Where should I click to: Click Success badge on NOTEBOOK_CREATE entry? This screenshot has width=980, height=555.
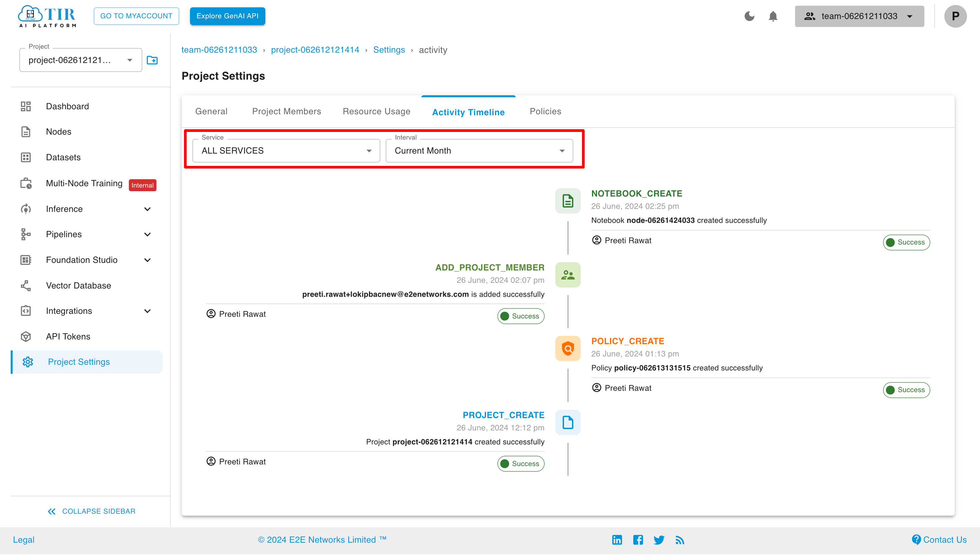(906, 243)
